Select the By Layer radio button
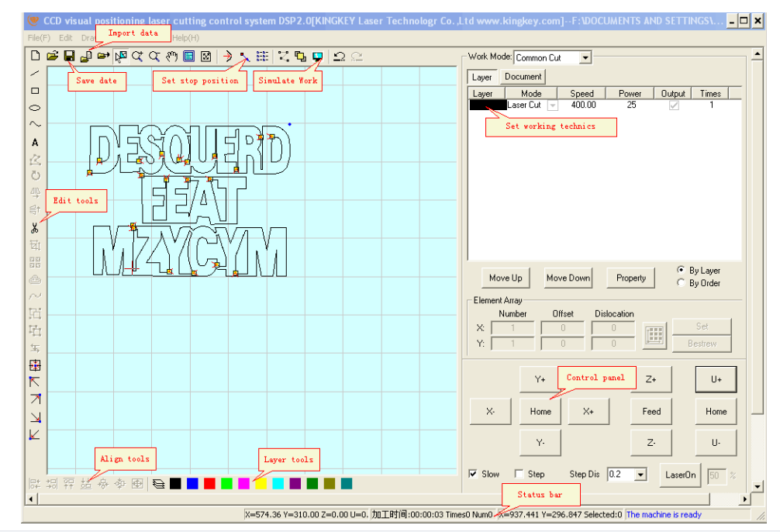Image resolution: width=780 pixels, height=532 pixels. point(681,270)
